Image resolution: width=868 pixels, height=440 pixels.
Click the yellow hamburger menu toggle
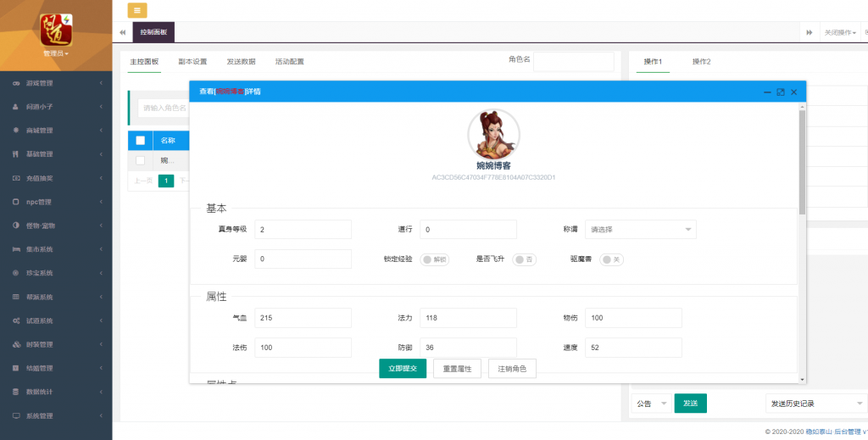point(137,10)
